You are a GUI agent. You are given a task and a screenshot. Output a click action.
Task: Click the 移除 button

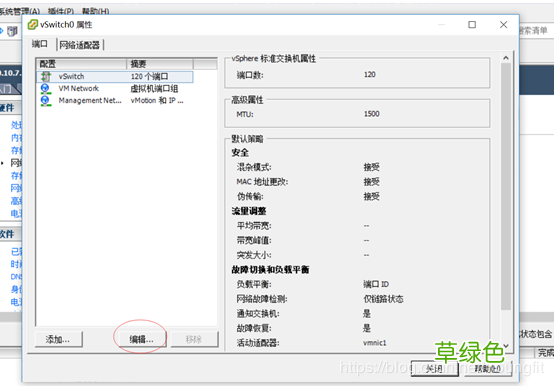(194, 339)
